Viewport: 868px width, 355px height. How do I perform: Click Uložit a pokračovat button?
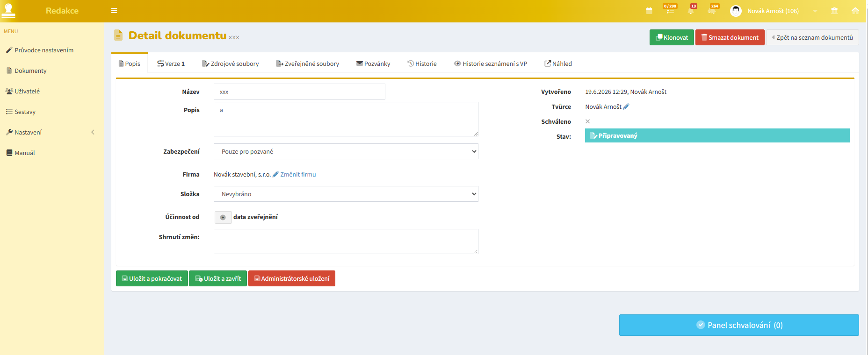pyautogui.click(x=152, y=278)
